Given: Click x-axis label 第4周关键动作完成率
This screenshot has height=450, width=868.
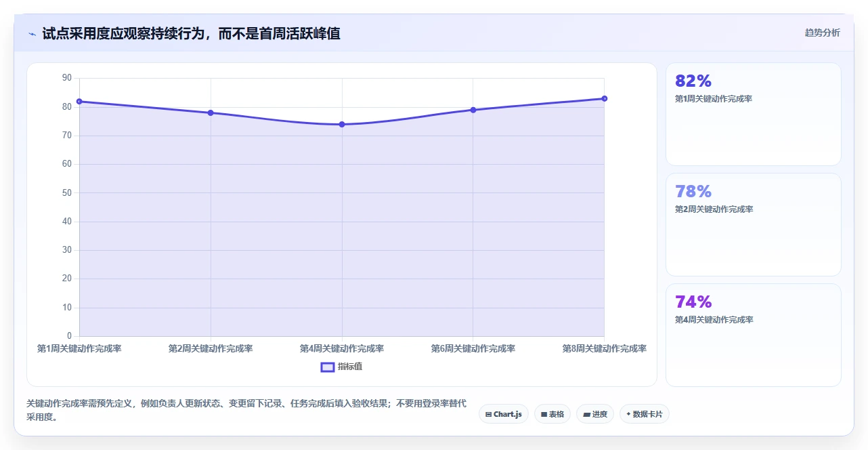Looking at the screenshot, I should 342,349.
